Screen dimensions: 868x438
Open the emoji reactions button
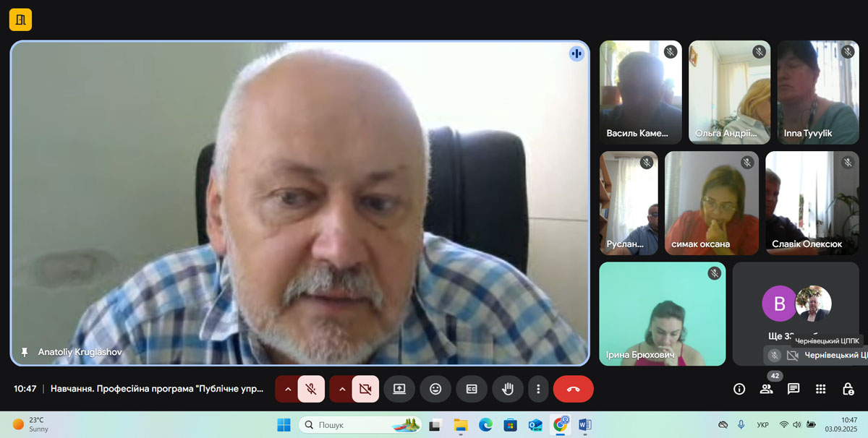point(435,389)
